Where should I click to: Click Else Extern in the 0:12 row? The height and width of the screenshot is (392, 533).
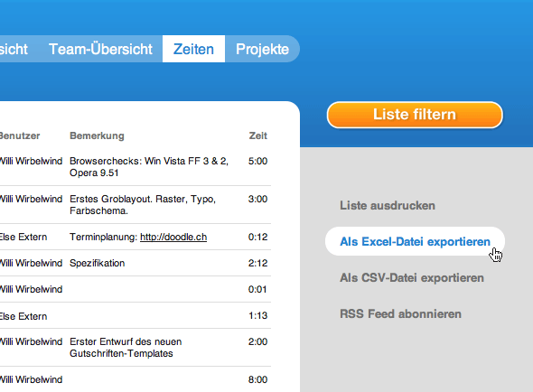[x=23, y=237]
